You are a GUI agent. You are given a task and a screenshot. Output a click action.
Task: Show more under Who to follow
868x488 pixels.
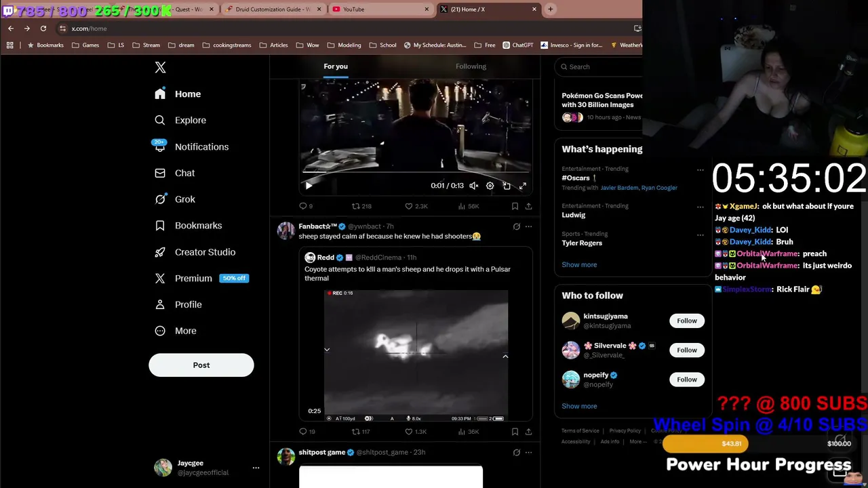(579, 406)
